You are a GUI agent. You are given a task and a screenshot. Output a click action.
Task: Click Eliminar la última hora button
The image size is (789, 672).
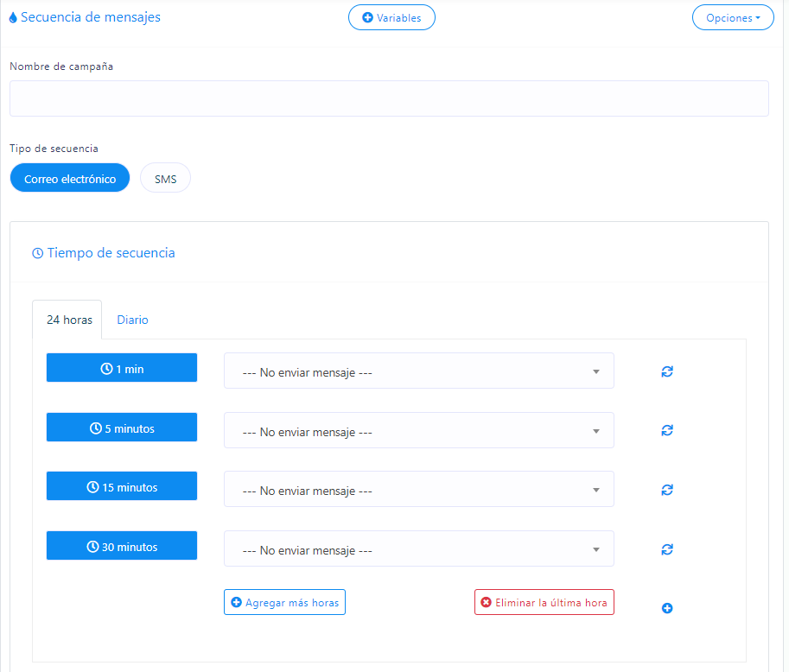click(544, 602)
